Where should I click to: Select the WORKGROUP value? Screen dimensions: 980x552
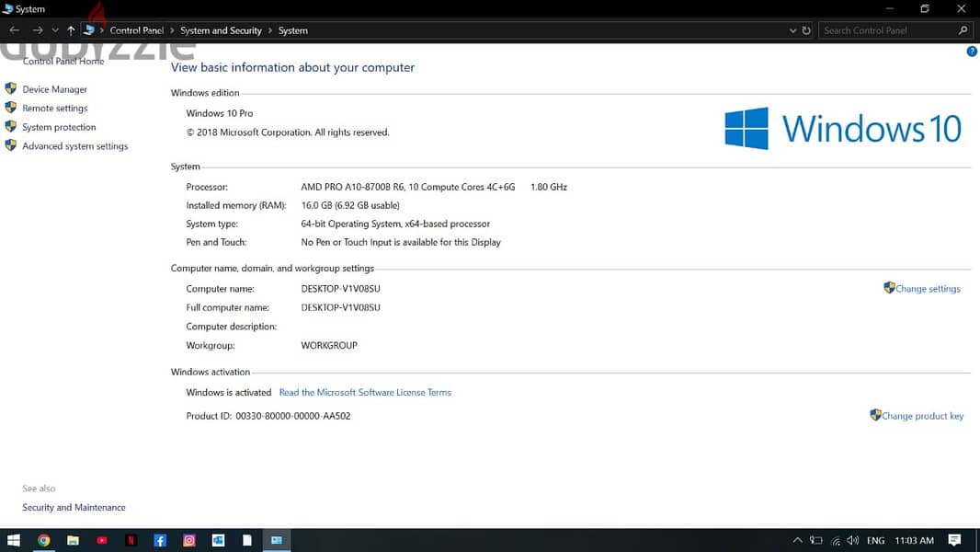(x=329, y=345)
